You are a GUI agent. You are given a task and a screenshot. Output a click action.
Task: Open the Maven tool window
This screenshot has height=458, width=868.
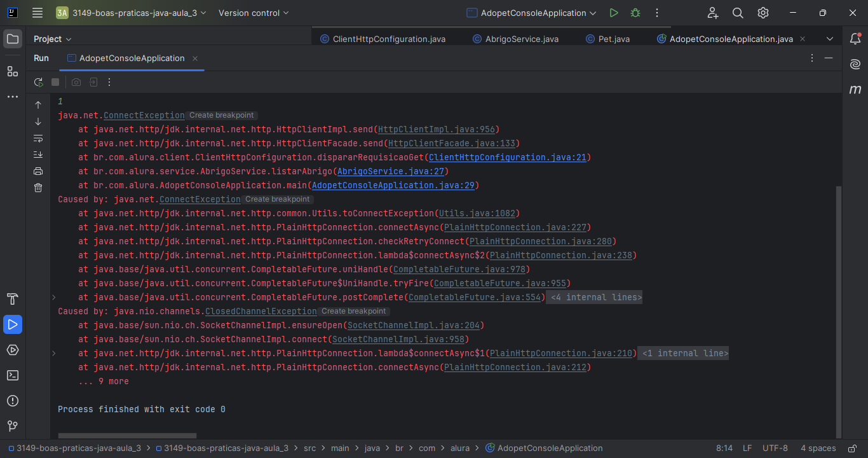(x=855, y=90)
